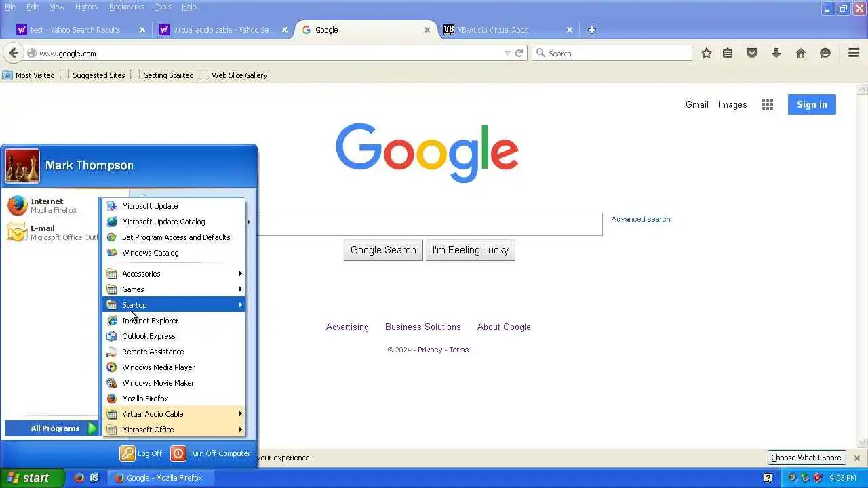This screenshot has height=488, width=868.
Task: Click Firefox quick launch icon on taskbar
Action: [x=79, y=478]
